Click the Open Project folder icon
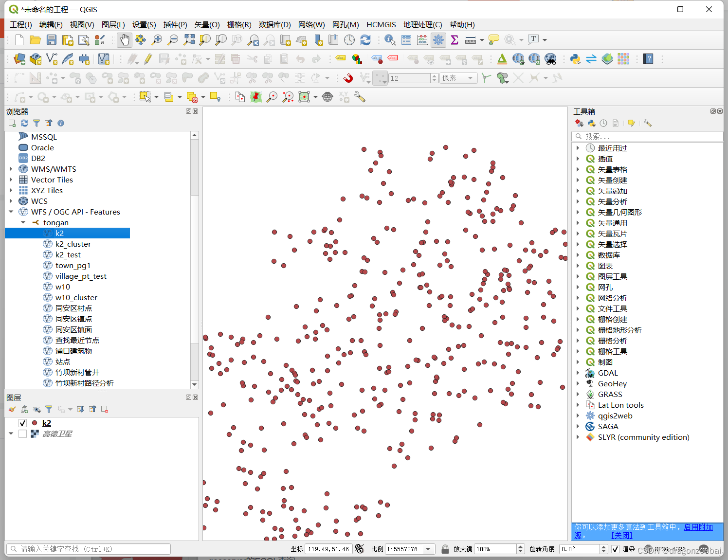This screenshot has width=728, height=560. [35, 40]
